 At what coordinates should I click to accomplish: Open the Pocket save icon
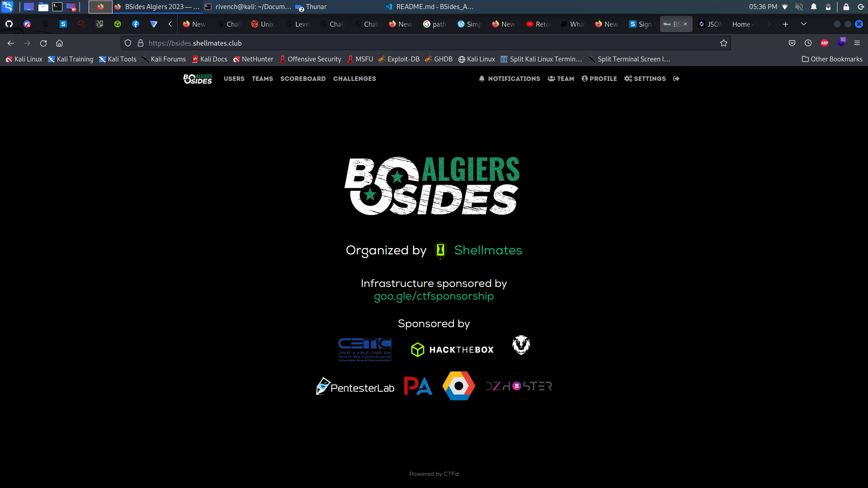point(792,43)
